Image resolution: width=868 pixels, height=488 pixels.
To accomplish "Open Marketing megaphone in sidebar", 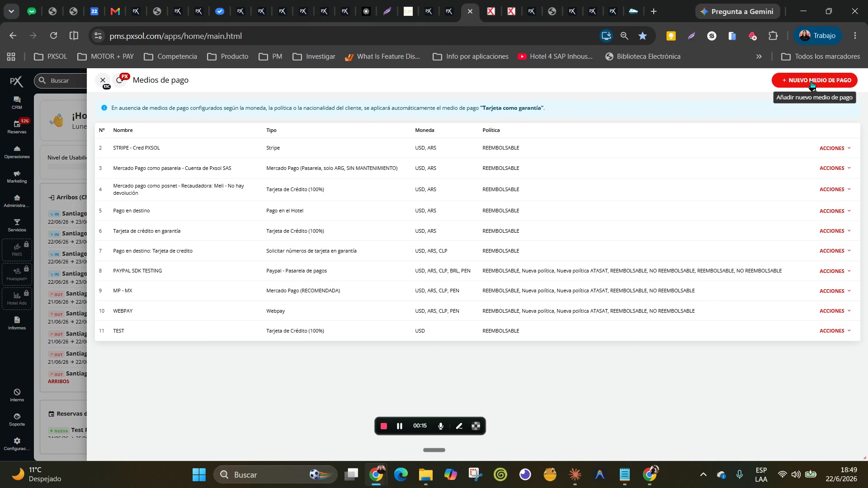I will (x=17, y=176).
